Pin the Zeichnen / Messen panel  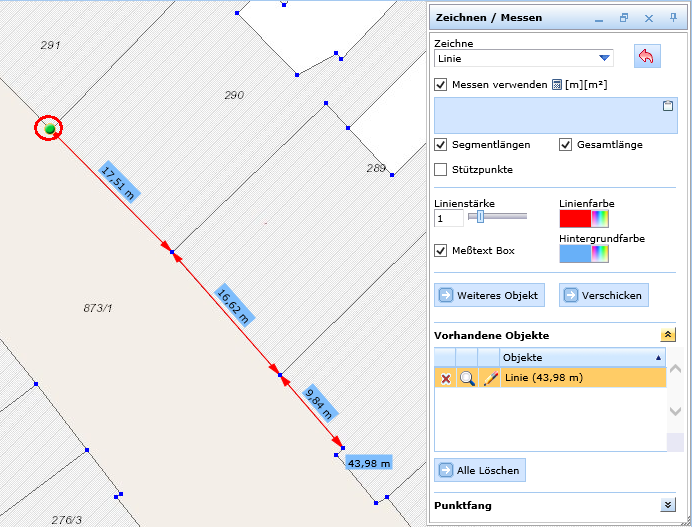(672, 18)
